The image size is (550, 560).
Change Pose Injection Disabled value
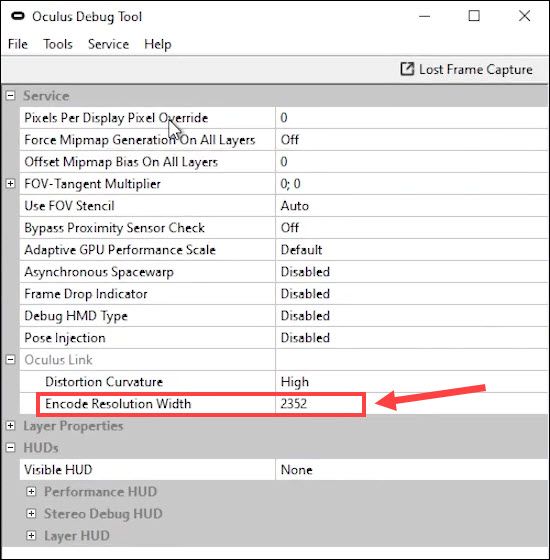pos(412,338)
